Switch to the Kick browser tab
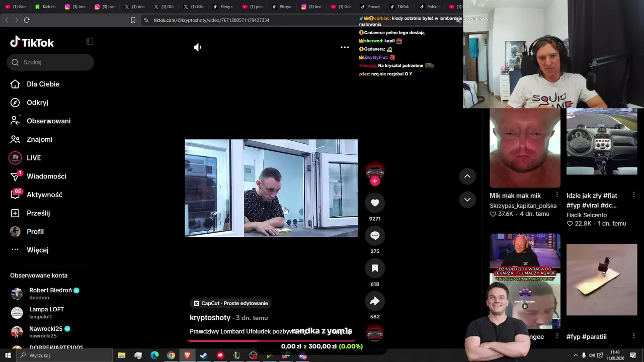Screen dimensions: 644x362 pos(45,7)
